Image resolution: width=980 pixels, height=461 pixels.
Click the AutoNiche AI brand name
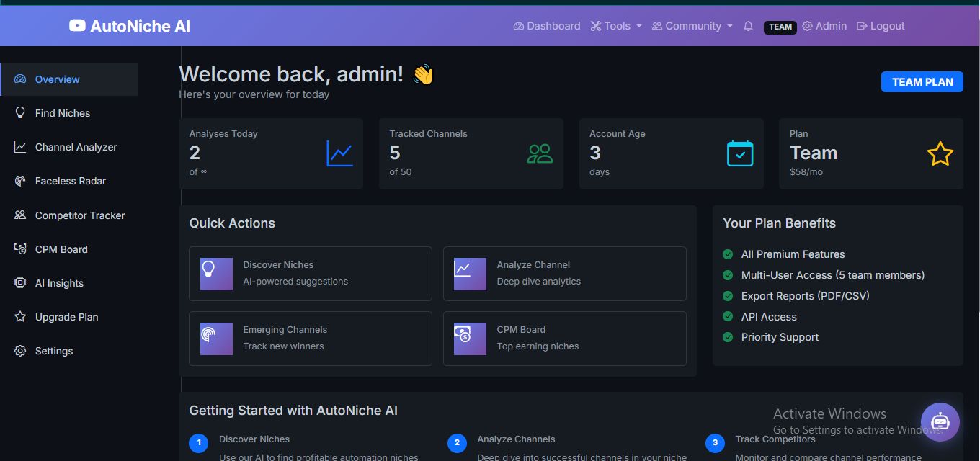[x=141, y=26]
